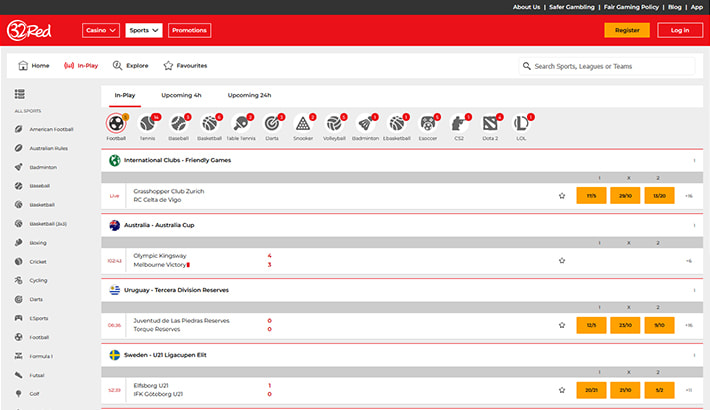Focus the Search Sports, Leagues or Teams field
The image size is (710, 410).
(x=607, y=66)
